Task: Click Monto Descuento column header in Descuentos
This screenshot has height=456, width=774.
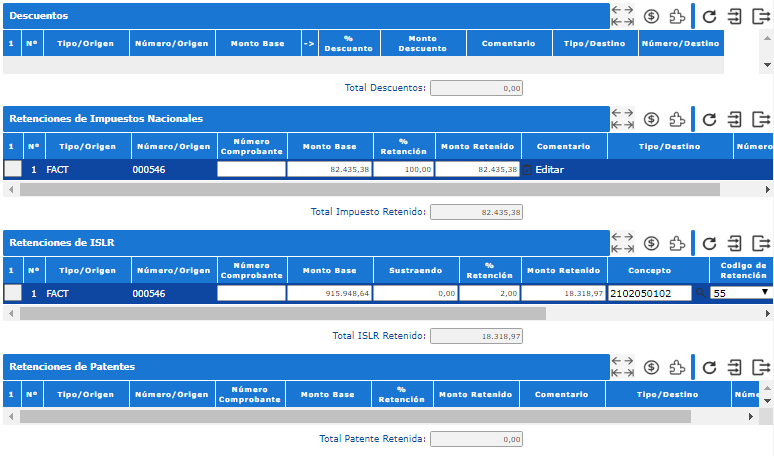Action: coord(423,43)
